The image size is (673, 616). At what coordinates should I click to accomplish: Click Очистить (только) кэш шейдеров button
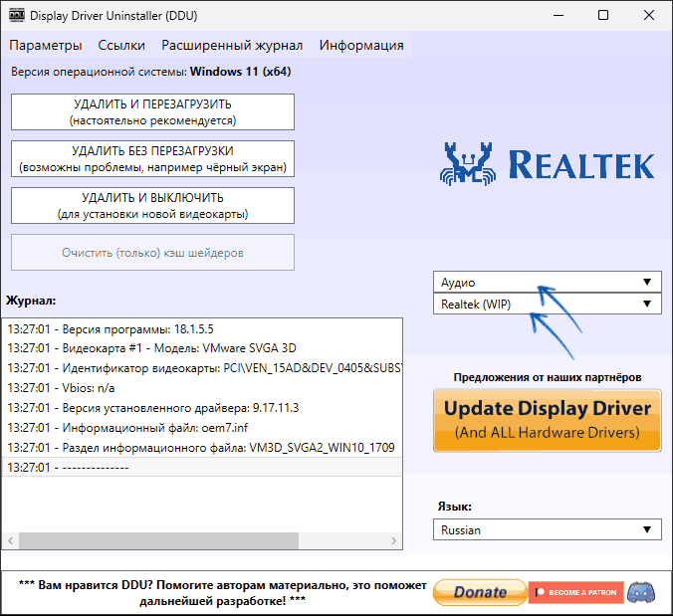152,252
